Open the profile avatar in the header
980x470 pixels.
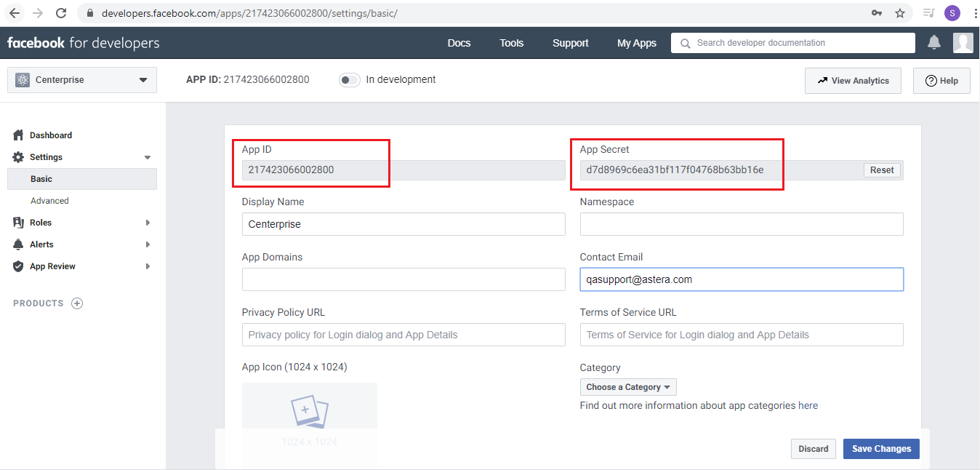coord(963,43)
